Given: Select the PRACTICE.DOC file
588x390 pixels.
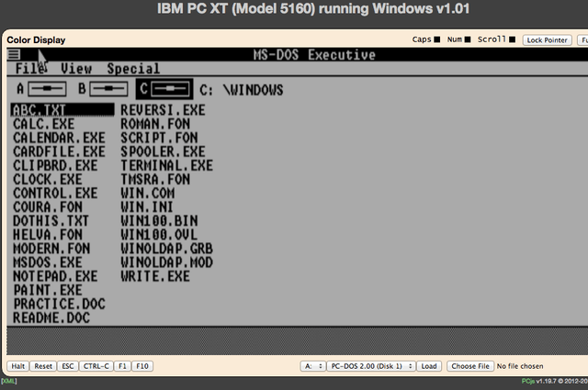Looking at the screenshot, I should click(x=59, y=305).
